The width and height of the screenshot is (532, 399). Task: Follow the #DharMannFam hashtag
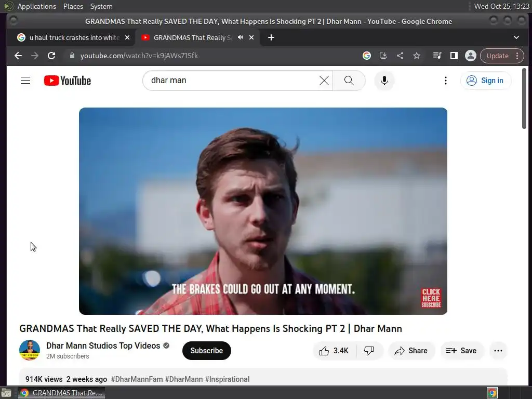137,379
